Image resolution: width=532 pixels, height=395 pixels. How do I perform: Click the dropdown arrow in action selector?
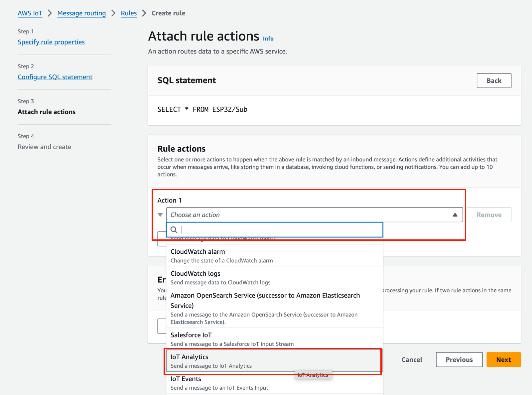[x=455, y=215]
